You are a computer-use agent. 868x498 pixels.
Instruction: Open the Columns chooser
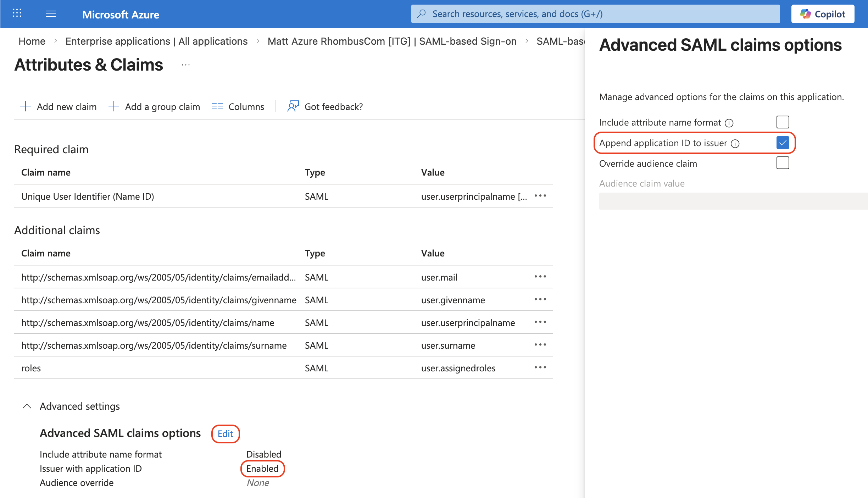[238, 106]
